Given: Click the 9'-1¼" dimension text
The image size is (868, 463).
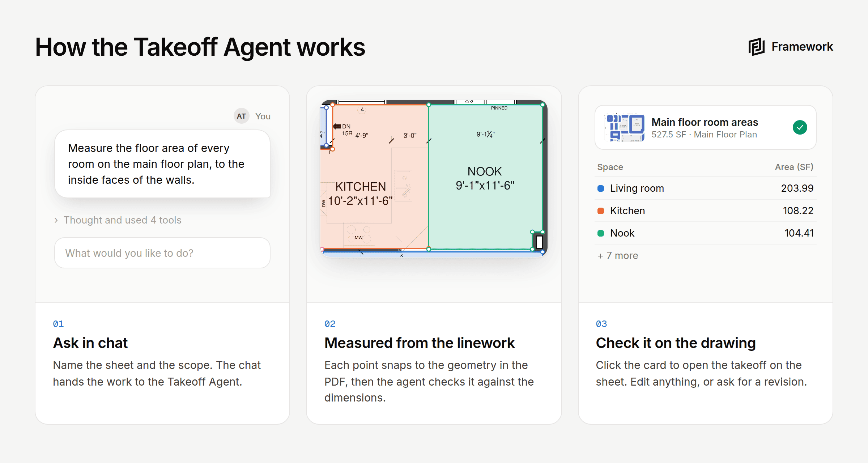Looking at the screenshot, I should (x=485, y=135).
